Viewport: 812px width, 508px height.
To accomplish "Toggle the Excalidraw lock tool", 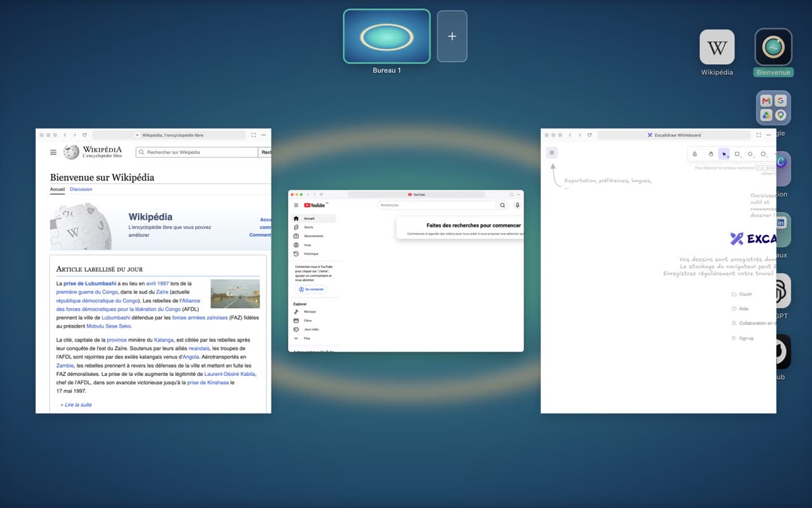I will click(695, 154).
